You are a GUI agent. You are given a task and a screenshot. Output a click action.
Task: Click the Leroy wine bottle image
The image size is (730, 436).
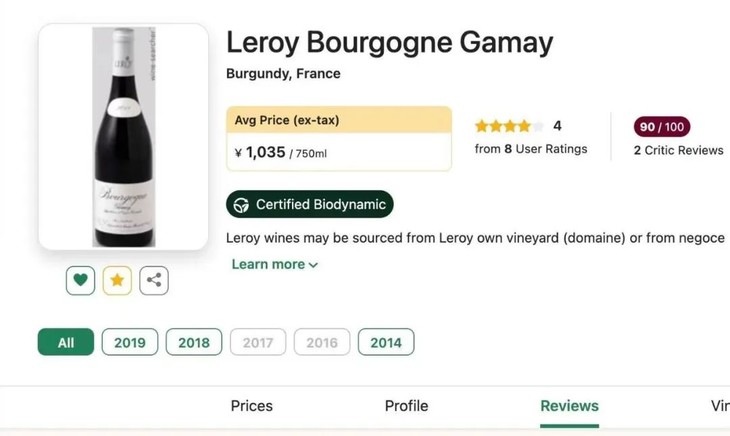coord(123,137)
